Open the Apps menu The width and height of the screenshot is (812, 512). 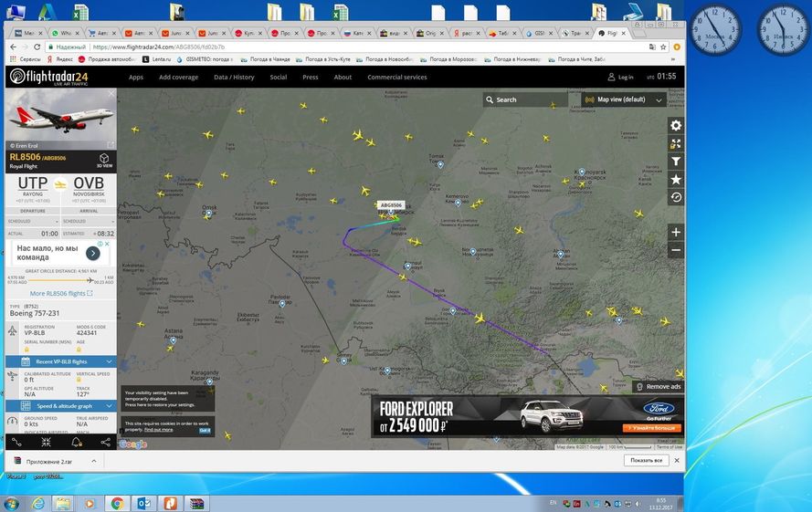[136, 78]
